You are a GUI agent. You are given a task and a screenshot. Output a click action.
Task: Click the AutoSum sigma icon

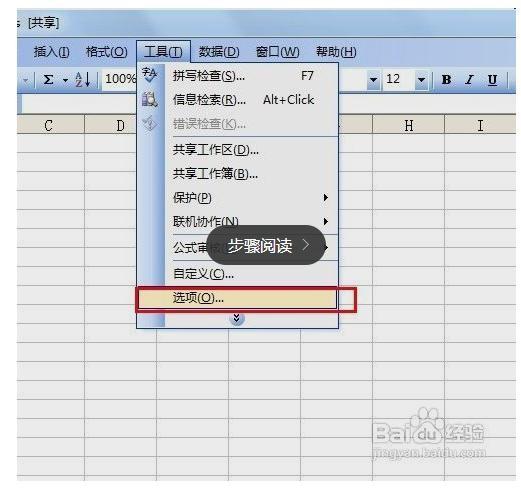(49, 80)
